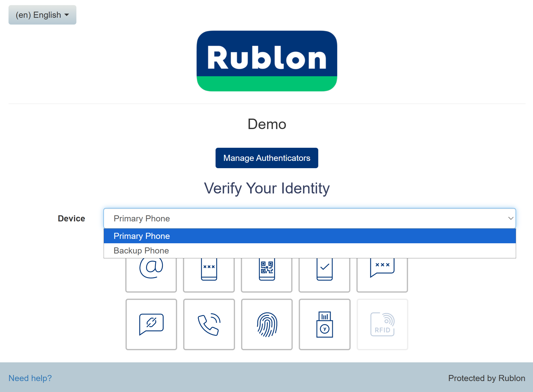This screenshot has height=392, width=533.
Task: Click the Manage Authenticators button
Action: 267,158
